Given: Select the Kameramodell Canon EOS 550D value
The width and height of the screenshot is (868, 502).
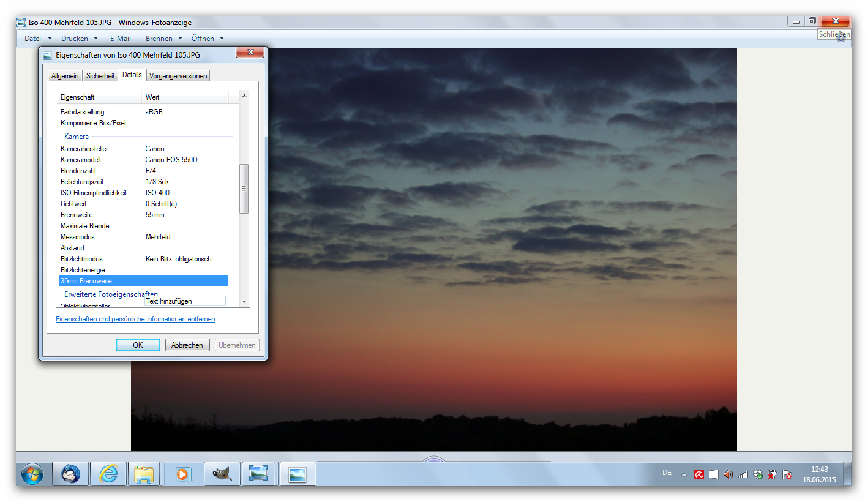Looking at the screenshot, I should click(171, 160).
